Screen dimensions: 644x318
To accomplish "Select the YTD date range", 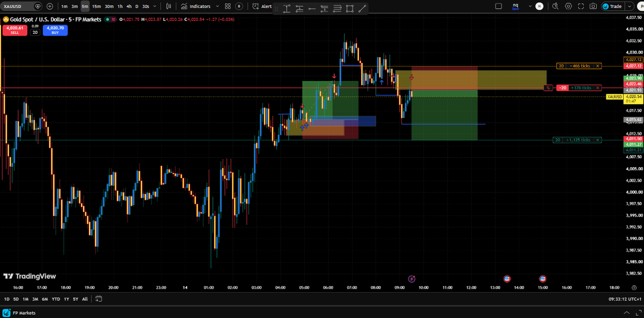I will pos(56,299).
